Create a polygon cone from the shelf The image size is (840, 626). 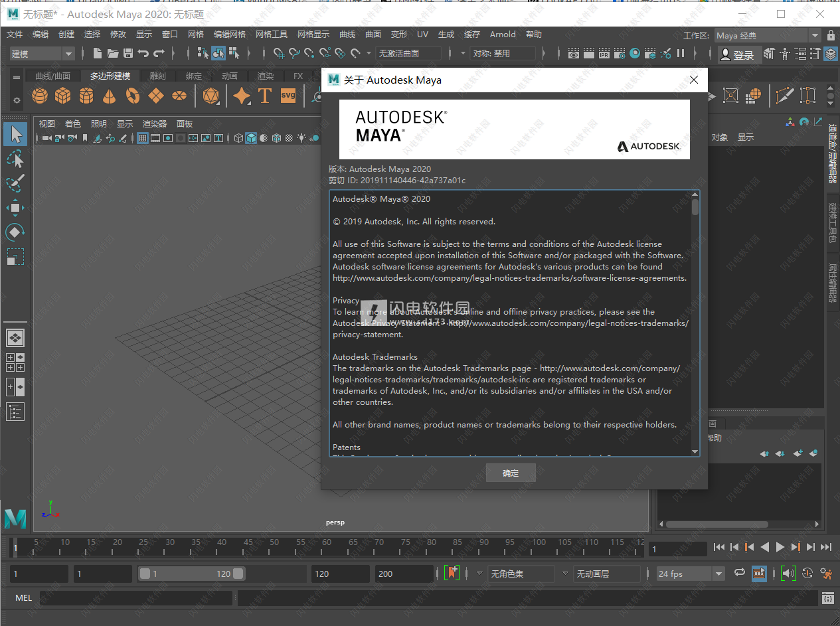pyautogui.click(x=110, y=96)
